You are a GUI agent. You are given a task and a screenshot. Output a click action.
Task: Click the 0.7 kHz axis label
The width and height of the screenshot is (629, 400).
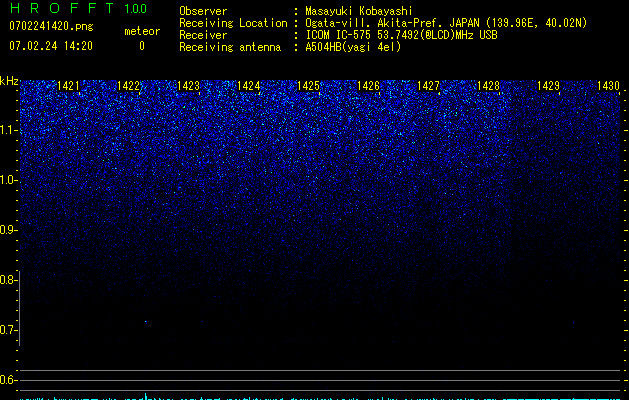point(8,330)
